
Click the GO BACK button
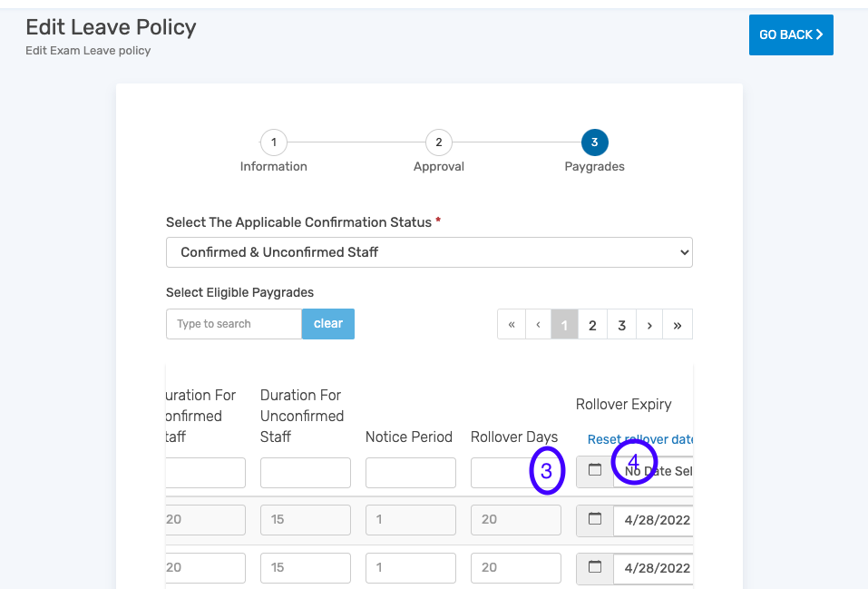(x=791, y=34)
